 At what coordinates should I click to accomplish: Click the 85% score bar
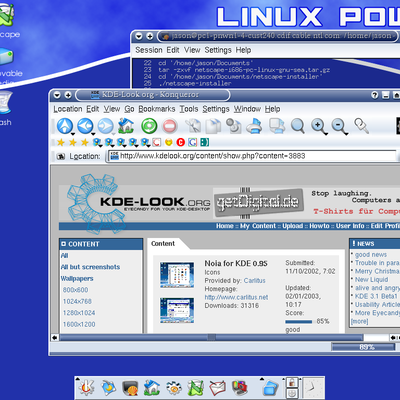pyautogui.click(x=299, y=322)
